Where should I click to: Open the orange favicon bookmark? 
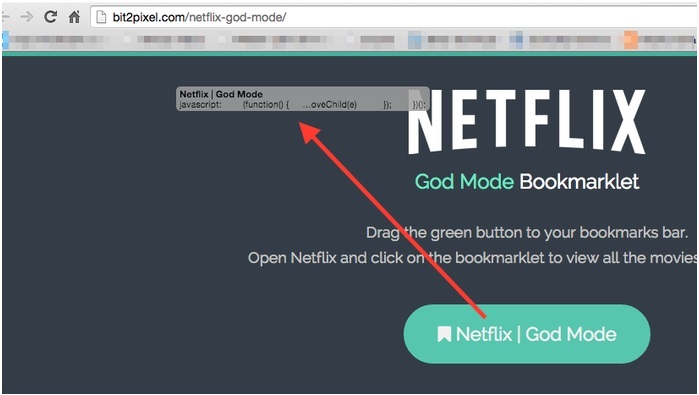630,40
